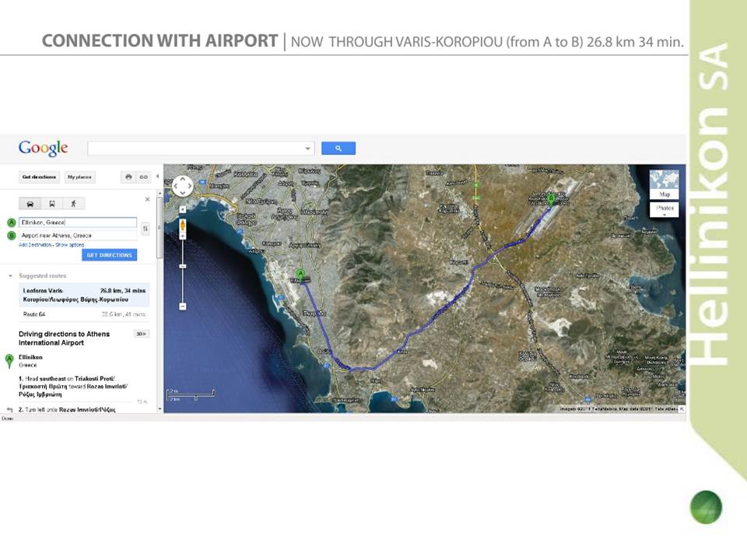
Task: Click scroll-down arrow of directions panel
Action: (160, 409)
